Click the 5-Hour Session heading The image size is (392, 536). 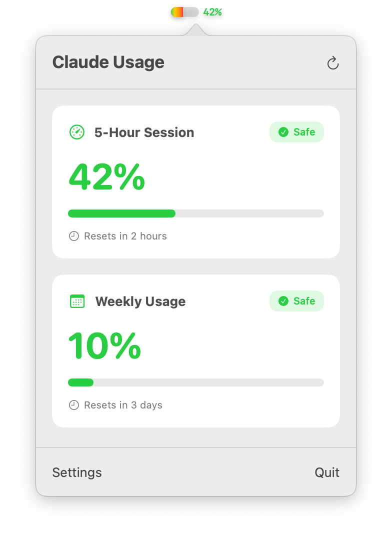tap(144, 132)
